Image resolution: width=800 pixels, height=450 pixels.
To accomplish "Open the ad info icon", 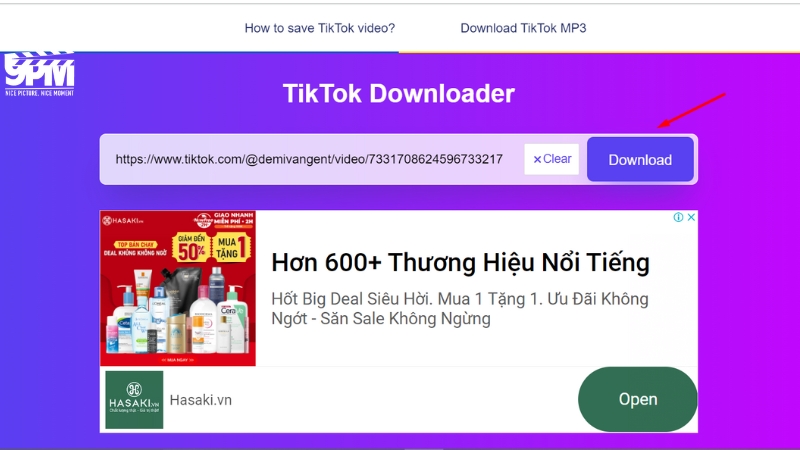I will click(678, 217).
